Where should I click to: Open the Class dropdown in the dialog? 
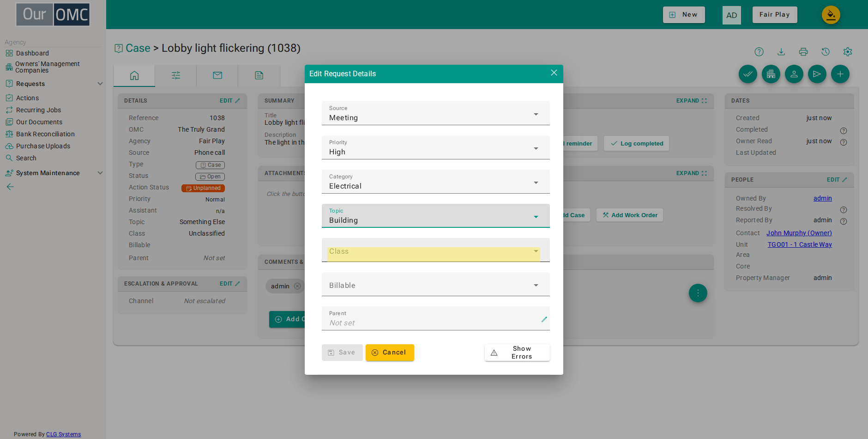click(435, 250)
